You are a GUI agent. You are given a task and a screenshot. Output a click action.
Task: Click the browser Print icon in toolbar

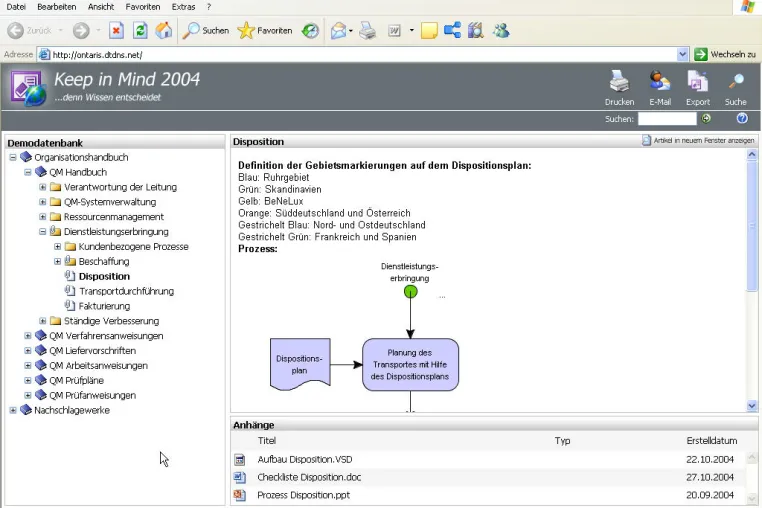coord(367,31)
